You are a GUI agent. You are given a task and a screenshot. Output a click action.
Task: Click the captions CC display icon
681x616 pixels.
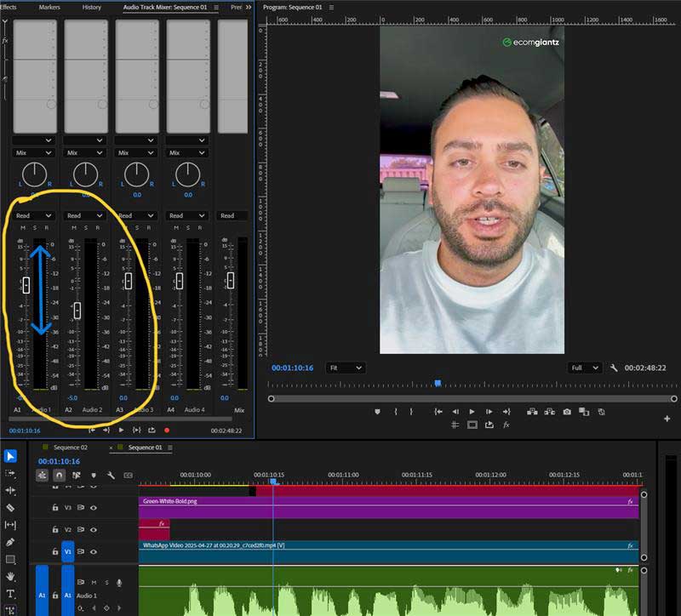point(128,475)
